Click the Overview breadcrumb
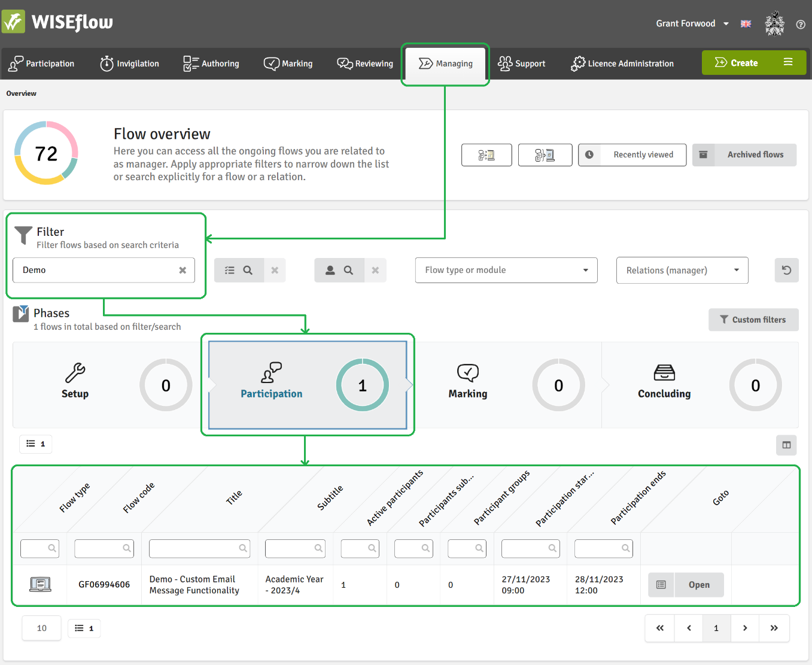812x665 pixels. click(x=22, y=93)
